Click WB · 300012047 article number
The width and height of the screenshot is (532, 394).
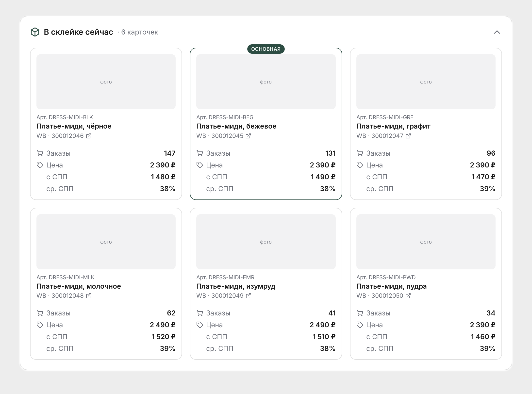pyautogui.click(x=380, y=136)
